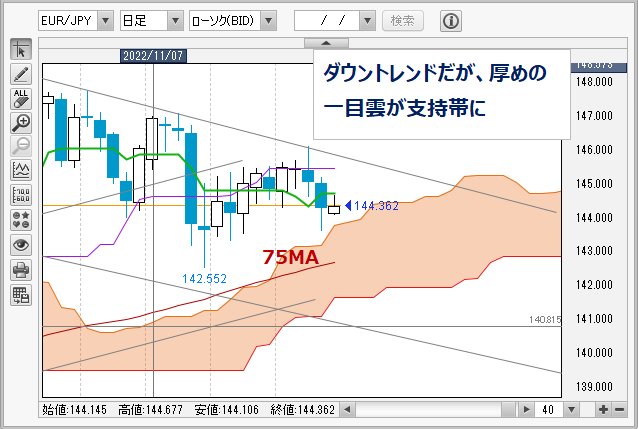Collapse the top panel with up arrow
The width and height of the screenshot is (638, 429).
tap(326, 43)
